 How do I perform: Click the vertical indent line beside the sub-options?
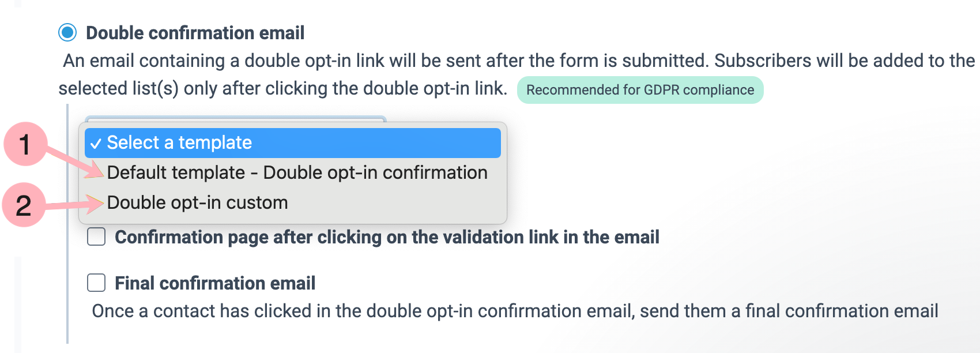tap(67, 277)
